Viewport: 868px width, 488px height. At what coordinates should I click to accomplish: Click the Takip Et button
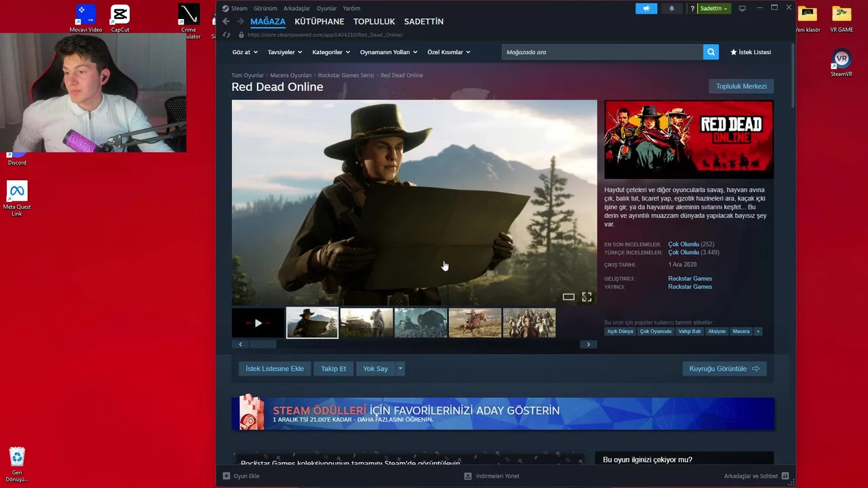[x=334, y=369]
